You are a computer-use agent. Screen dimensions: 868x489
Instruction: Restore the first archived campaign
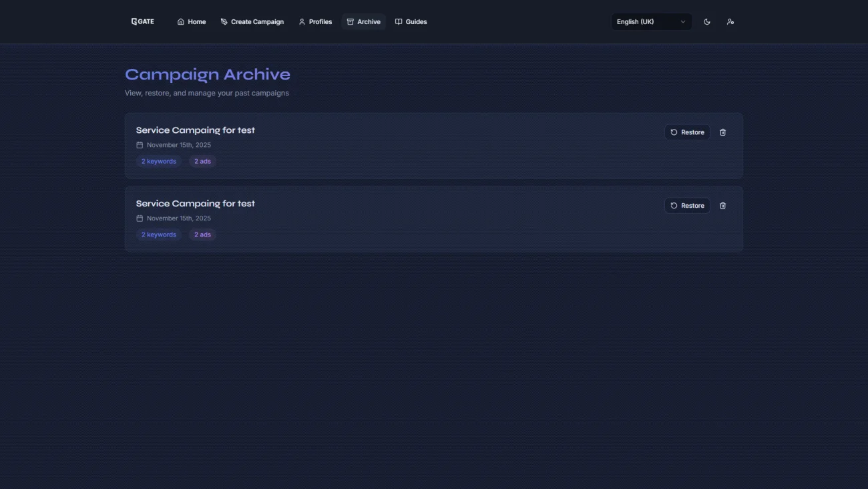click(687, 132)
